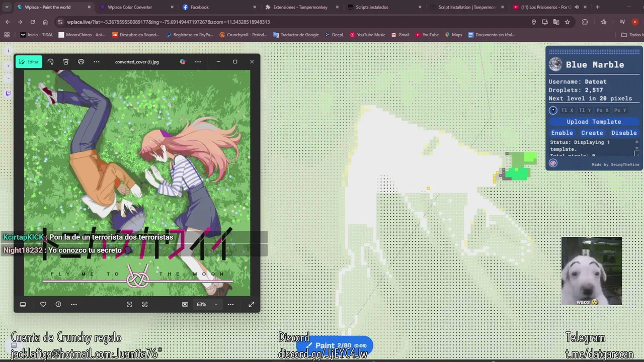Open the Copilot icon in Photos titlebar
Image resolution: width=644 pixels, height=362 pixels.
click(183, 62)
